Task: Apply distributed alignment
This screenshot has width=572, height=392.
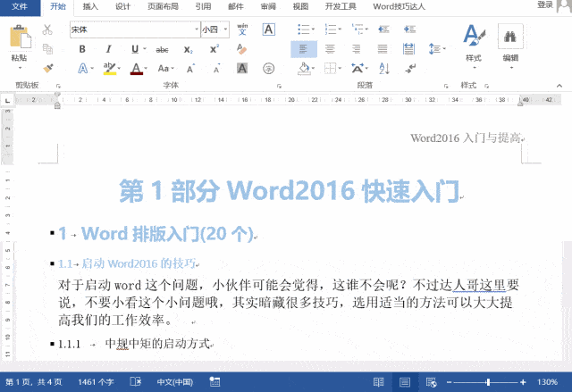Action: 409,49
